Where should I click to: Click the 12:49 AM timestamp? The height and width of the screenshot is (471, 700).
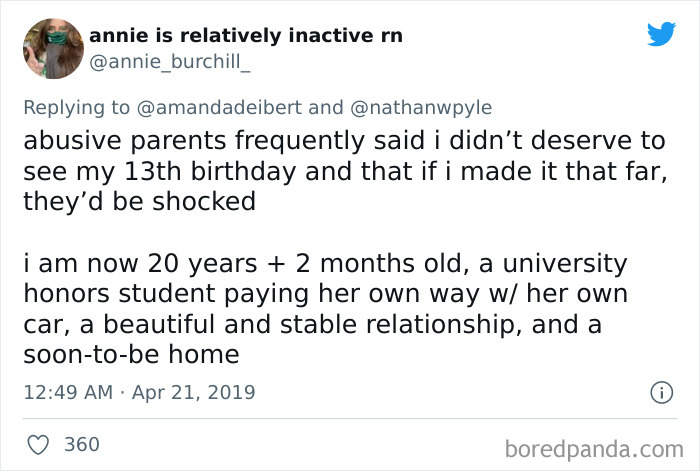[x=65, y=391]
